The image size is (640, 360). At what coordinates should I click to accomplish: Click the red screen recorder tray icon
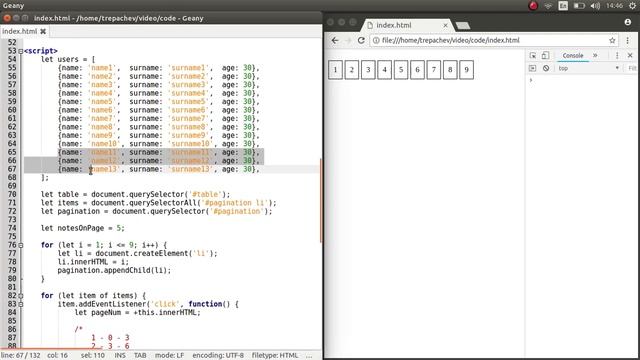533,6
